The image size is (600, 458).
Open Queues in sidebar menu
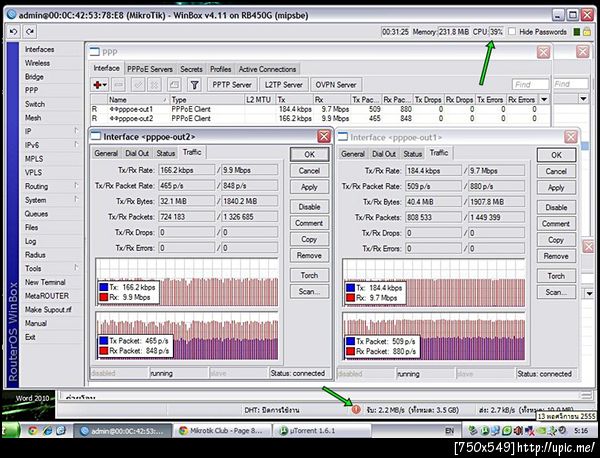(x=36, y=214)
